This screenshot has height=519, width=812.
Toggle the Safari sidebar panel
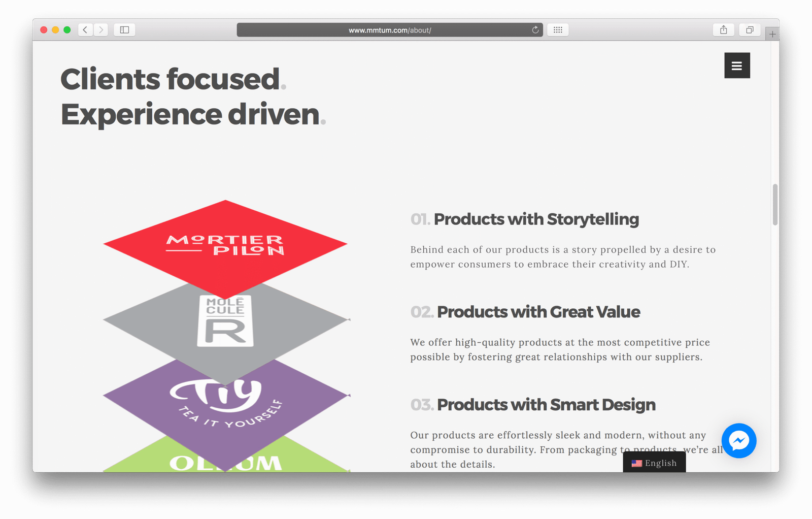tap(124, 30)
